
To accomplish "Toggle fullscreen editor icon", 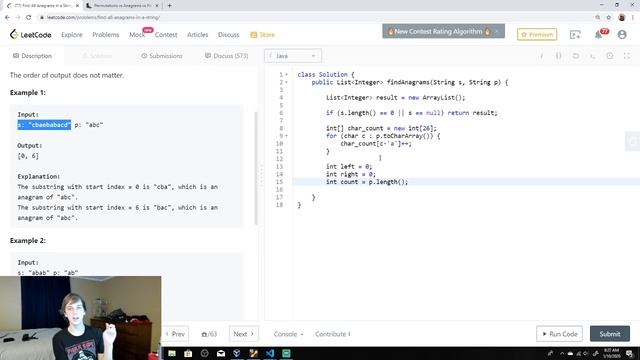I will coord(627,56).
